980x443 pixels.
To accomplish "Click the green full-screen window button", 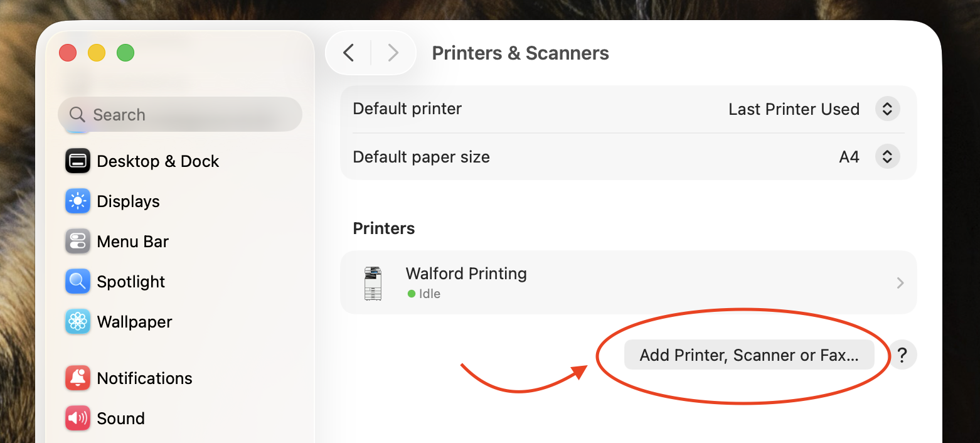I will click(125, 53).
